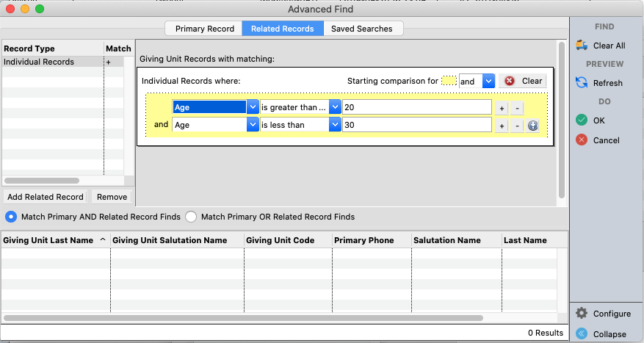Click the yellow comparison color swatch

point(449,82)
